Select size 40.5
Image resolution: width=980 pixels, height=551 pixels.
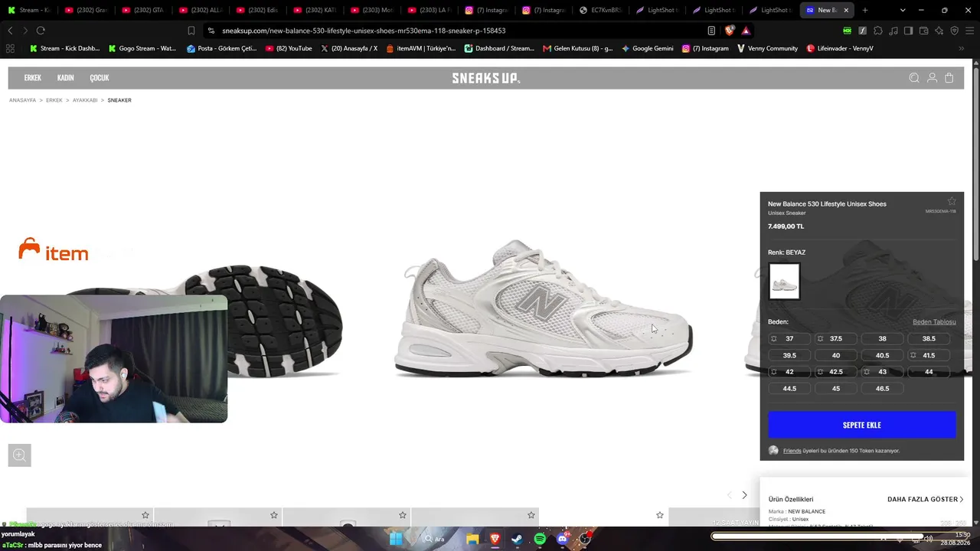tap(882, 355)
